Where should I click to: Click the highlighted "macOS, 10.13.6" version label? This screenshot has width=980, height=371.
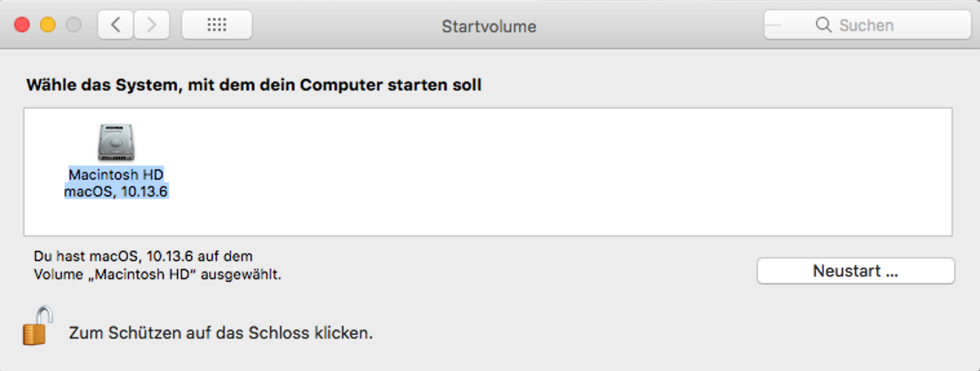pyautogui.click(x=116, y=191)
